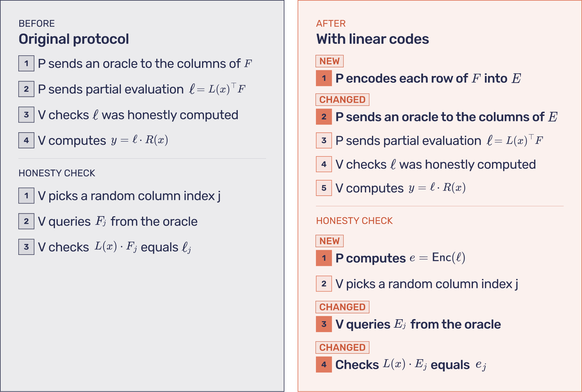
Task: Click the BEFORE label at top of left panel
Action: click(37, 23)
